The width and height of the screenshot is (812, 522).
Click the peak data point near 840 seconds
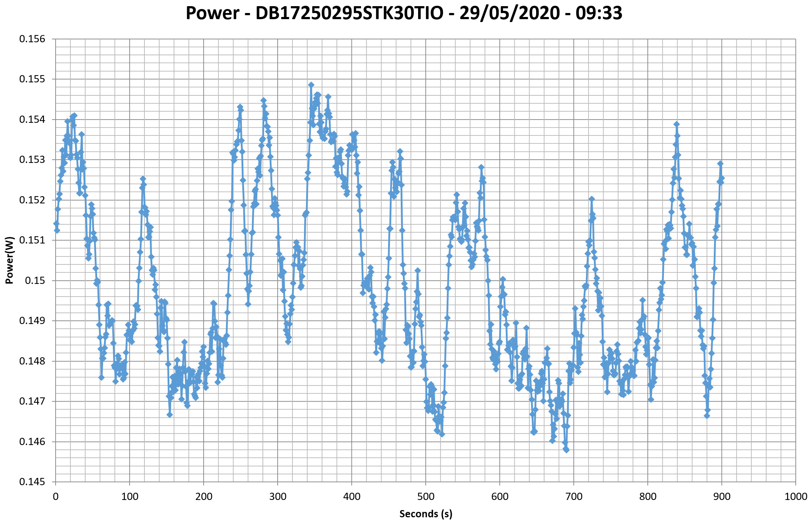point(677,124)
